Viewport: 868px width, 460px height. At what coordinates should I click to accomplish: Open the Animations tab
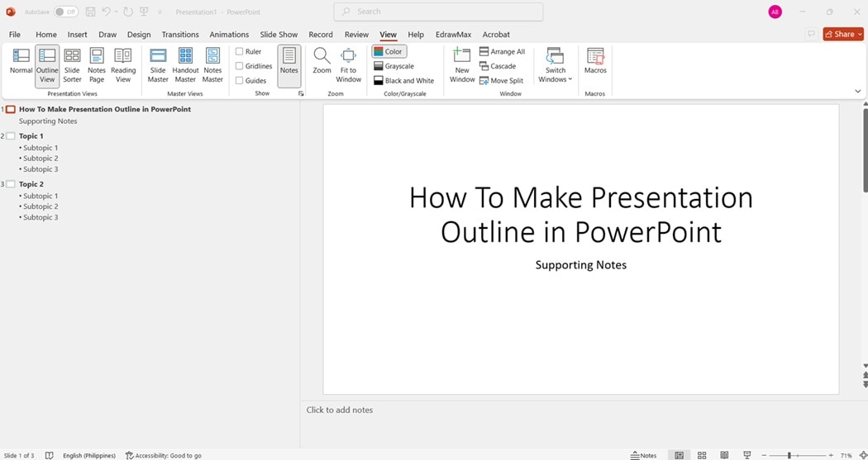229,35
